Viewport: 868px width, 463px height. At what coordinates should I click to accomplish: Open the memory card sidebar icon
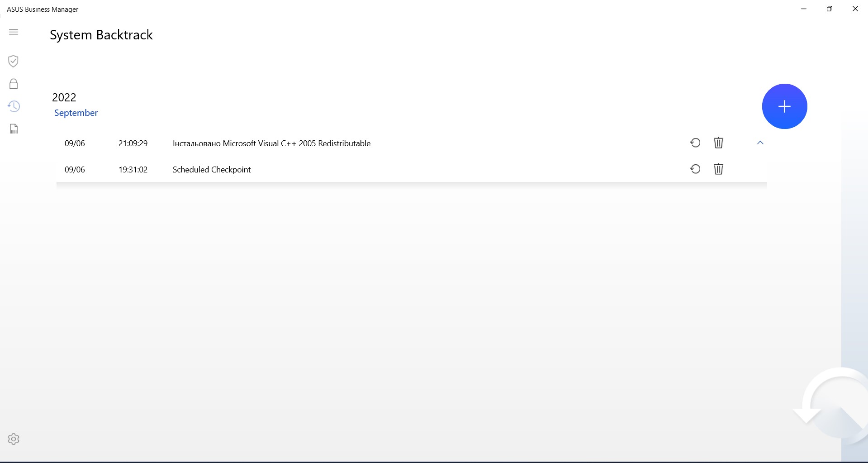pos(14,129)
